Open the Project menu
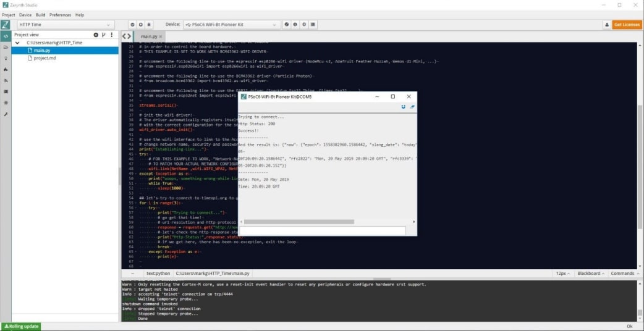The height and width of the screenshot is (331, 644). click(x=8, y=15)
